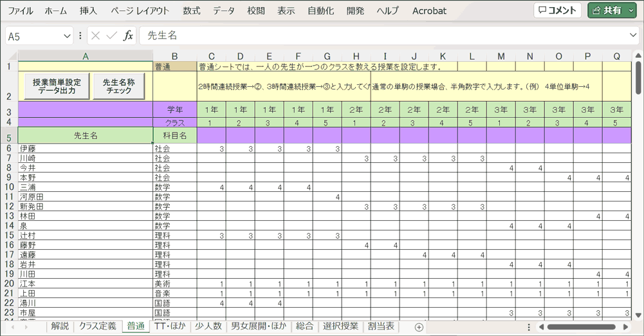The width and height of the screenshot is (644, 336).
Task: Switch to the 少人数 sheet tab
Action: [x=208, y=326]
